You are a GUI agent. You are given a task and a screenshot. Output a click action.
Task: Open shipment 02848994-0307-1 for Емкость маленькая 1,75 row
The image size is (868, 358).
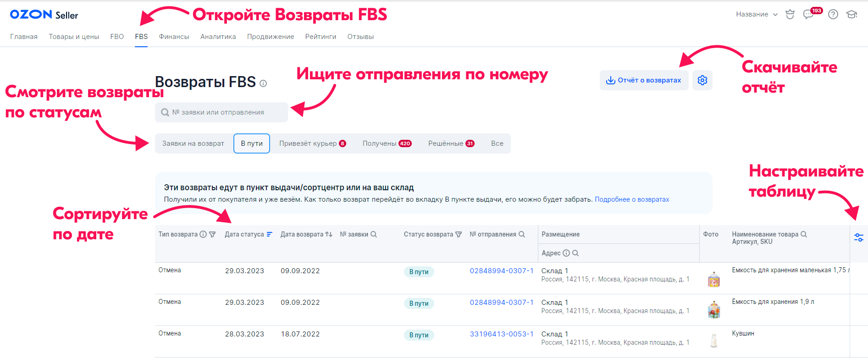pyautogui.click(x=502, y=271)
